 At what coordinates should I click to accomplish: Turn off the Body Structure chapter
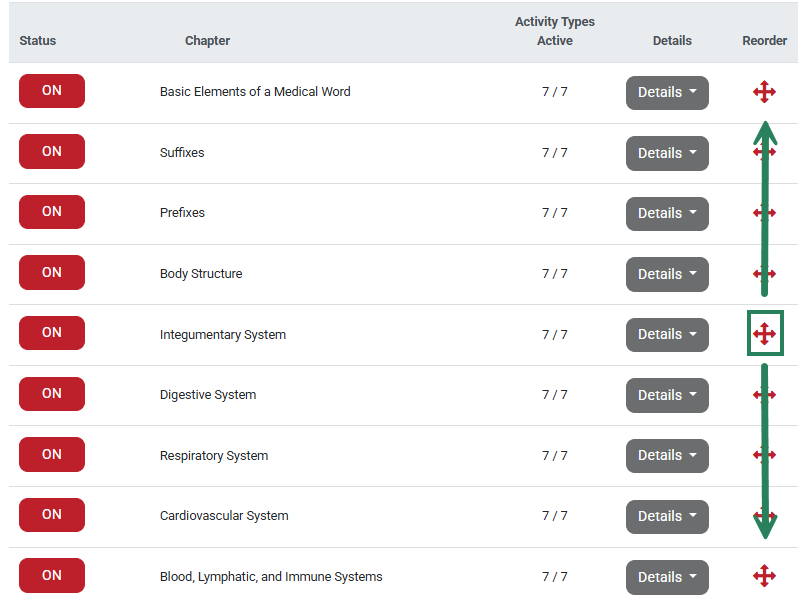(52, 273)
